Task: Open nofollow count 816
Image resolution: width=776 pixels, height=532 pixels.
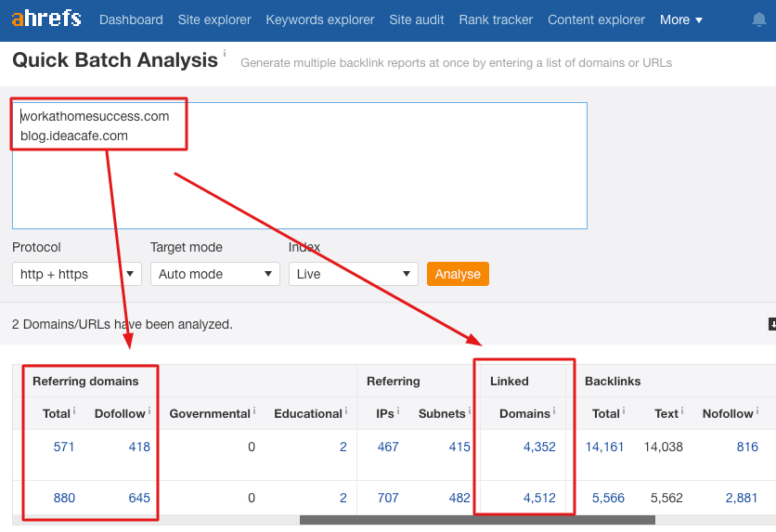Action: pos(747,447)
